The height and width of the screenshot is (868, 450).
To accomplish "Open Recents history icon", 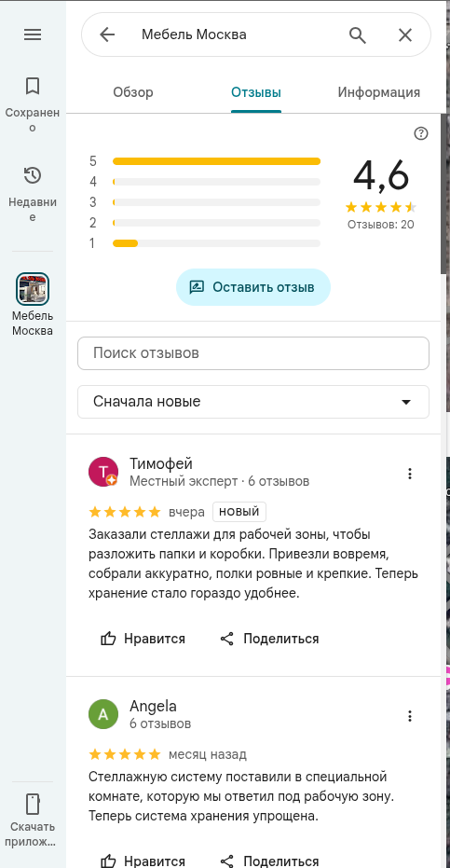I will coord(33,175).
